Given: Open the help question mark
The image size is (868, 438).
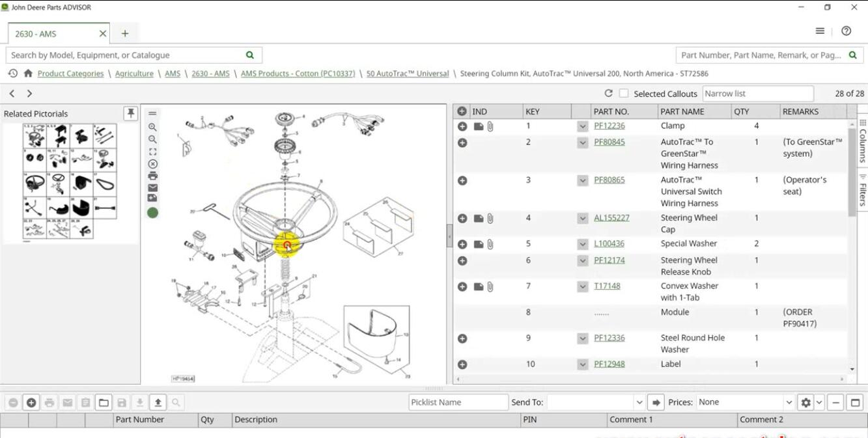Looking at the screenshot, I should [846, 31].
